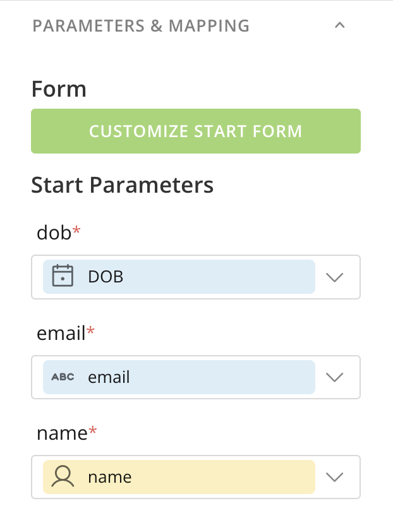Image resolution: width=393 pixels, height=532 pixels.
Task: Expand the email parameter dropdown arrow
Action: coord(334,377)
